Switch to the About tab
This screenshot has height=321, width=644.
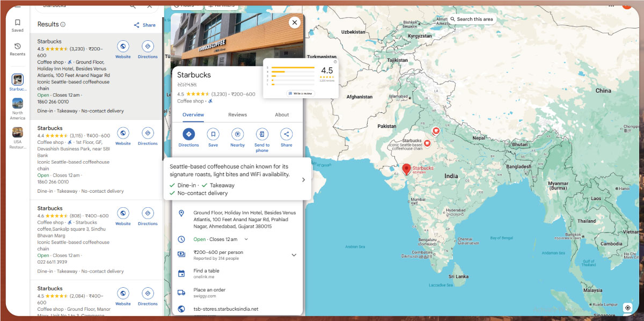(x=282, y=115)
